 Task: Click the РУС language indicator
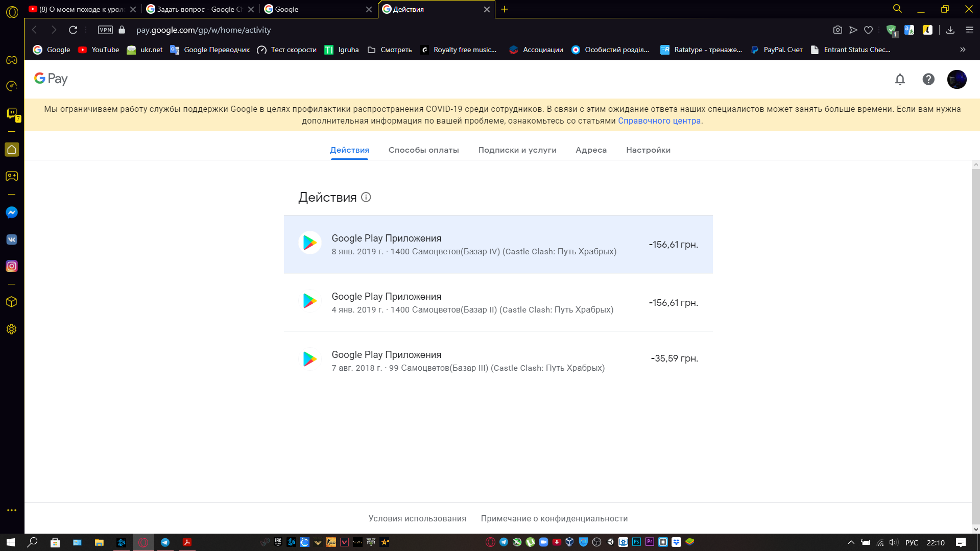coord(912,542)
